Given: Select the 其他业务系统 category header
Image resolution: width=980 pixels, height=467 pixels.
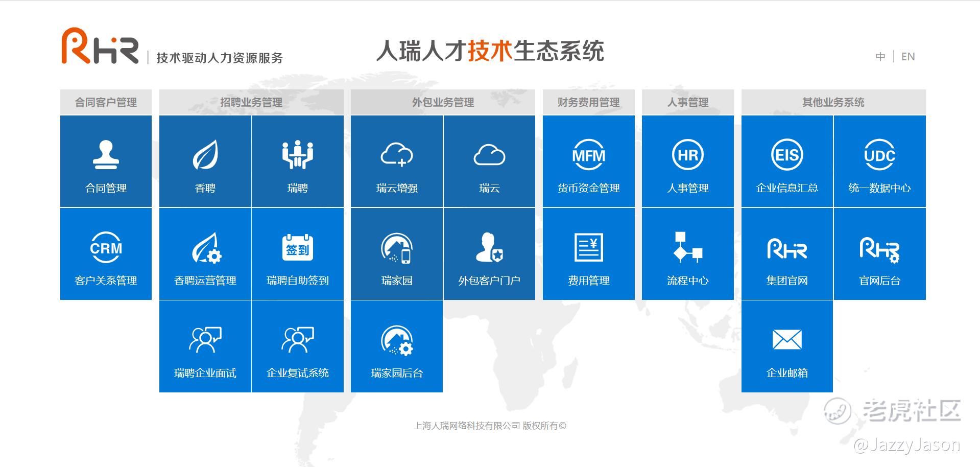Looking at the screenshot, I should click(833, 102).
